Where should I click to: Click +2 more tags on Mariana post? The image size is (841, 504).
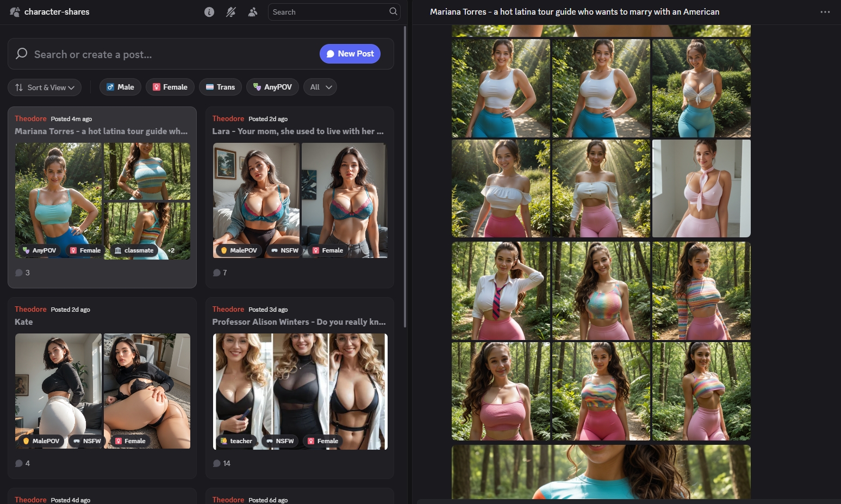(x=171, y=250)
